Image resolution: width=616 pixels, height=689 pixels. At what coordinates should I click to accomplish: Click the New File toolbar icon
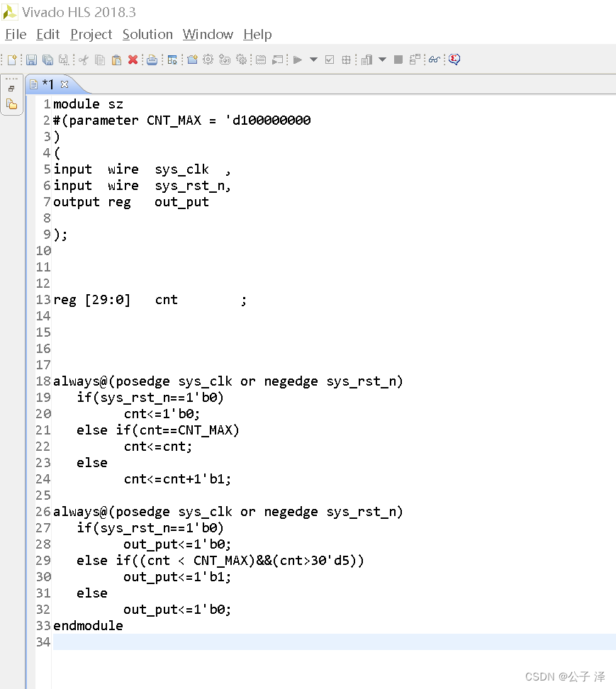click(12, 60)
